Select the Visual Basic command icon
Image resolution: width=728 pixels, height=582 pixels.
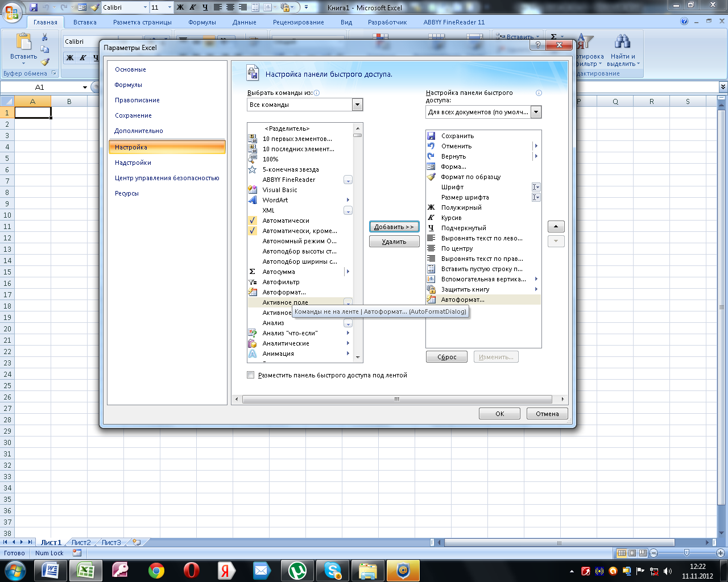253,190
